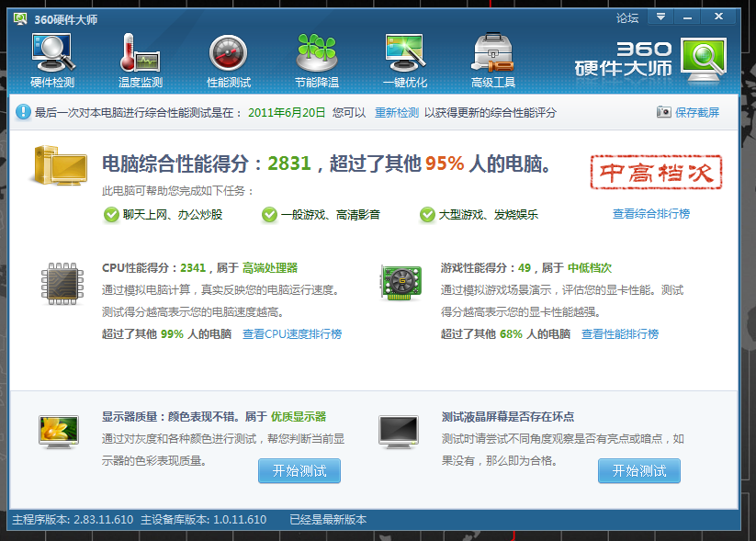Switch to the 温度监测 temperature monitor tab
The height and width of the screenshot is (541, 756).
pos(141,62)
